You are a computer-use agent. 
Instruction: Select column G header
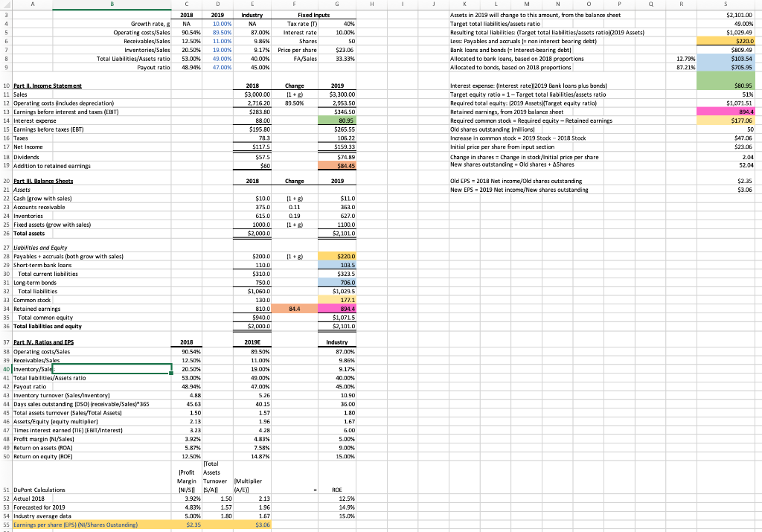[337, 4]
